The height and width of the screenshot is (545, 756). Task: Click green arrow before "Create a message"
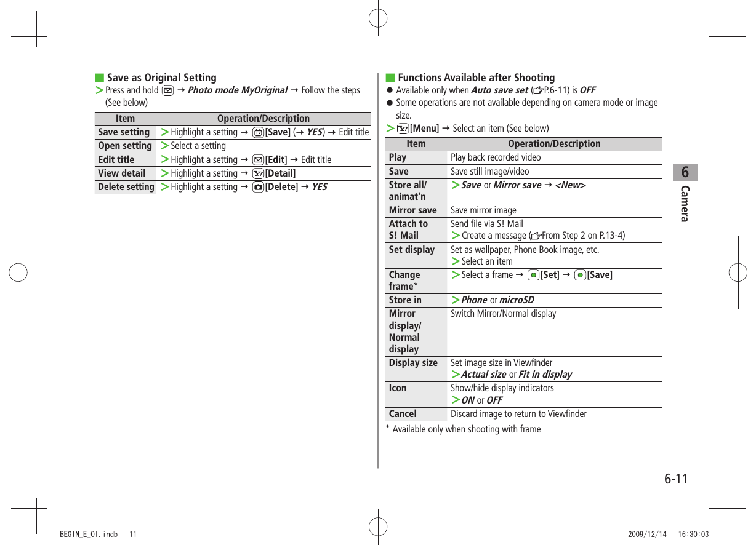pos(456,236)
